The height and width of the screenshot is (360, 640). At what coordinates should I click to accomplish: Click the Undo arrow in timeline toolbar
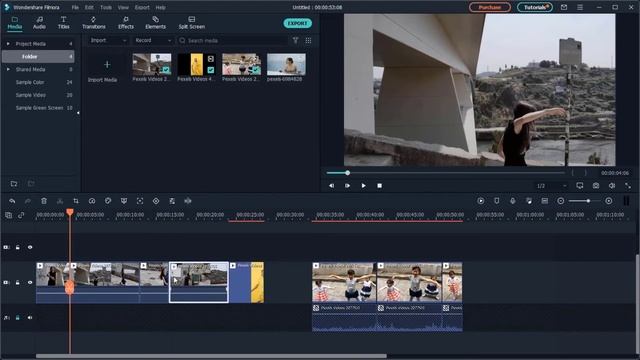tap(12, 201)
